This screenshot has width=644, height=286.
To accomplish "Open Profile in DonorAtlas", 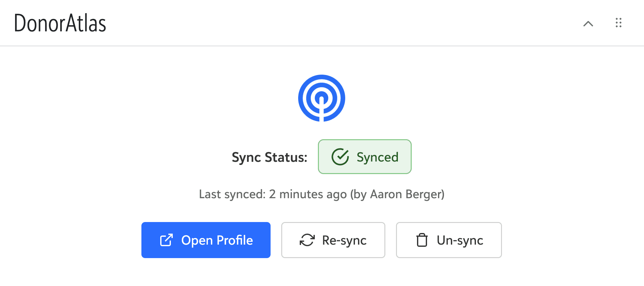I will click(x=206, y=240).
